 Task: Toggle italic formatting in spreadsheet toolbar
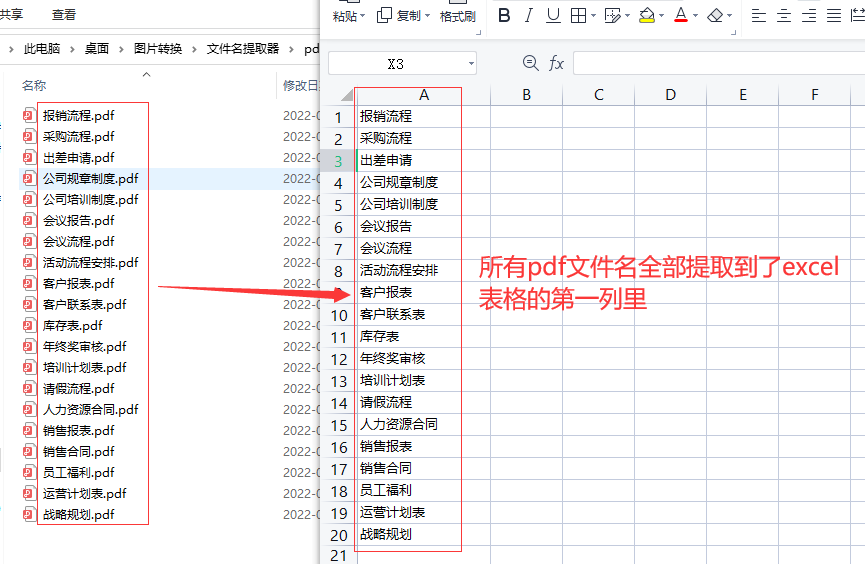point(528,15)
